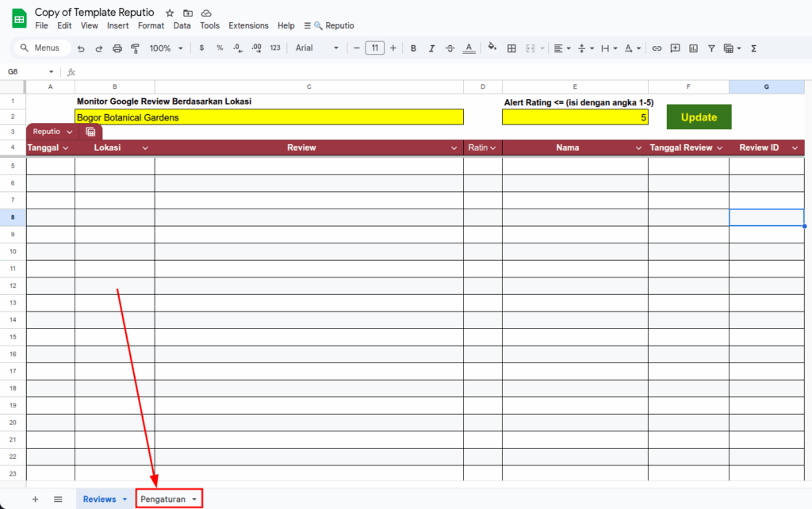This screenshot has height=509, width=812.
Task: Open the Extensions menu
Action: click(x=248, y=25)
